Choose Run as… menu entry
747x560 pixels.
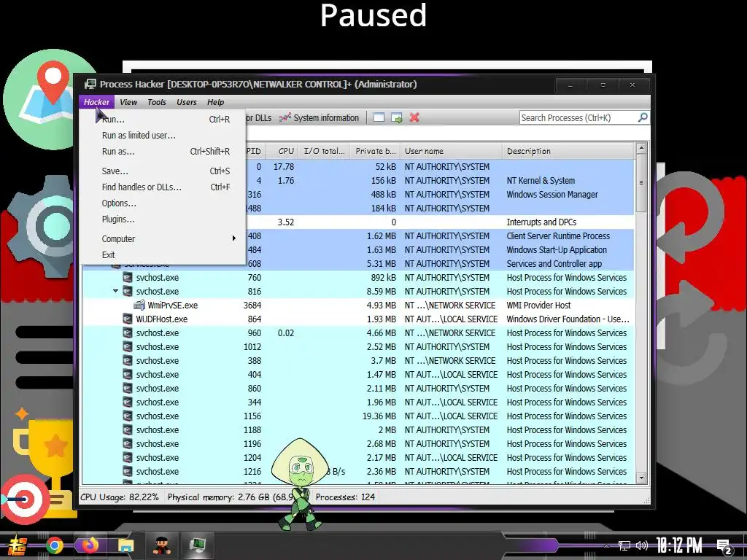pos(163,152)
